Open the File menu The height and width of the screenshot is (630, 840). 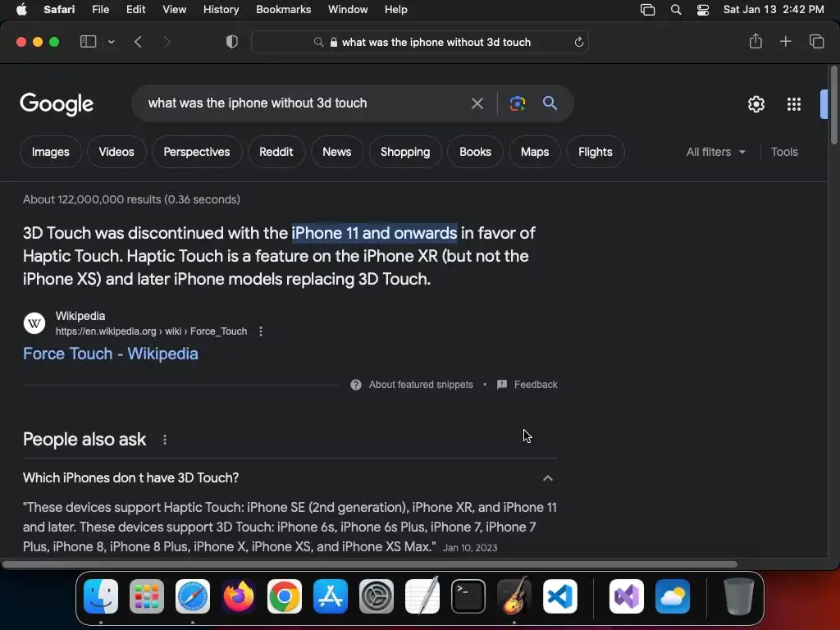point(100,10)
